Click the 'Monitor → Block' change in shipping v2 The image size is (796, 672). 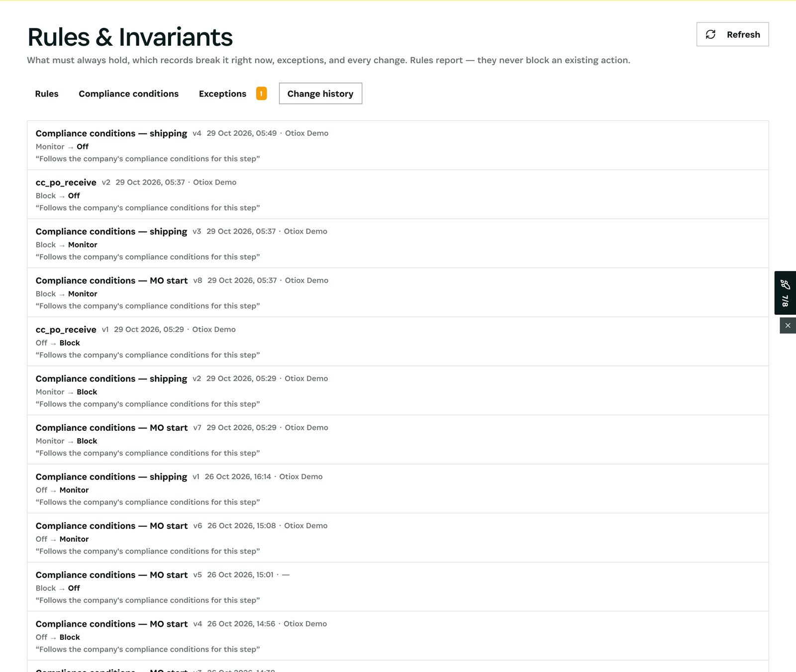[67, 392]
